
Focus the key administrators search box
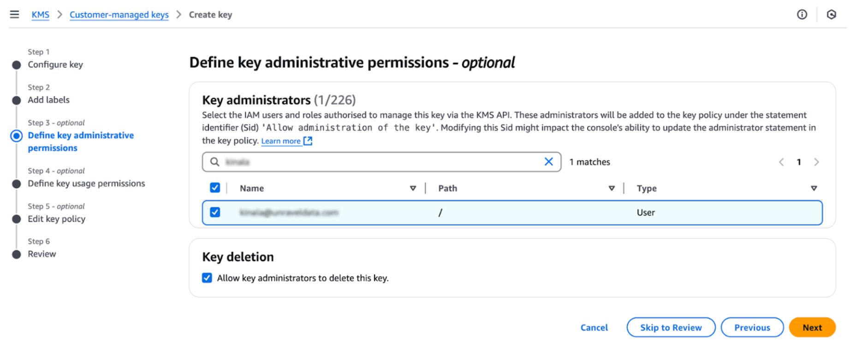point(381,162)
